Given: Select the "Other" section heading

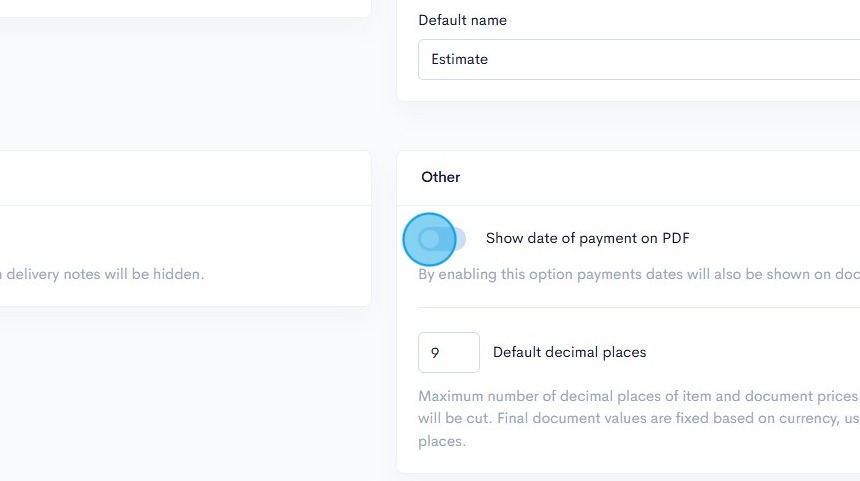Looking at the screenshot, I should [440, 177].
